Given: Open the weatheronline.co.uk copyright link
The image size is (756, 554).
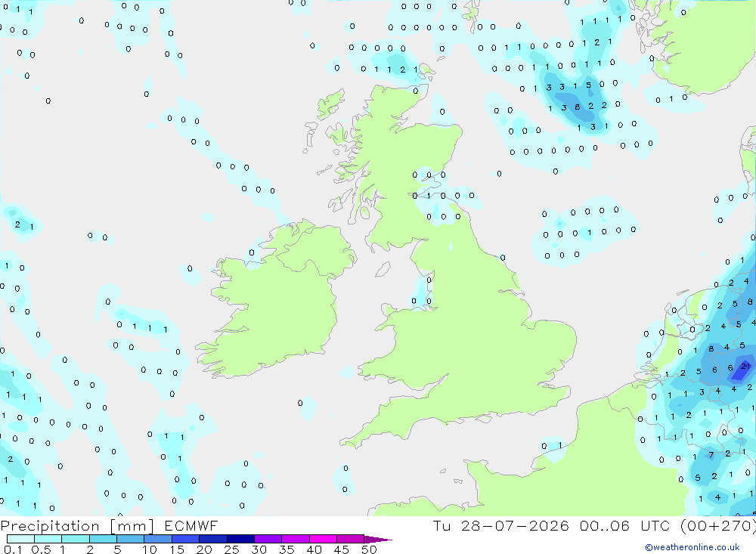Looking at the screenshot, I should 692,547.
